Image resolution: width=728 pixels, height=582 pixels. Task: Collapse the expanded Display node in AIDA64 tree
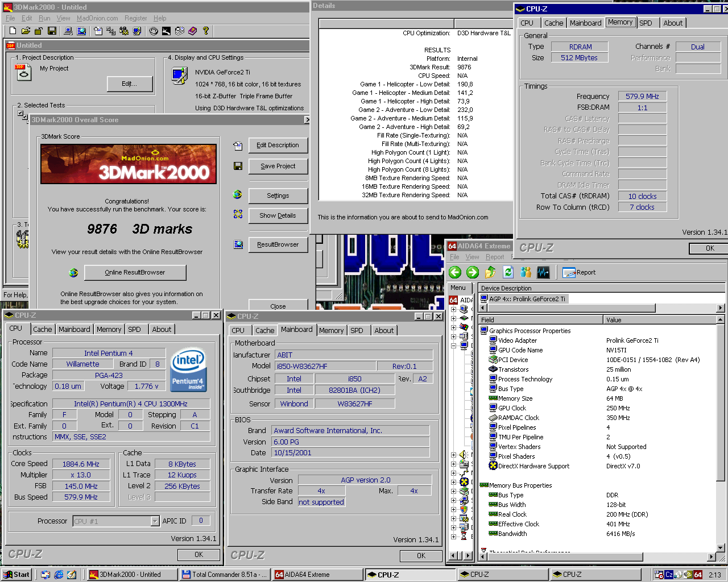coord(453,346)
